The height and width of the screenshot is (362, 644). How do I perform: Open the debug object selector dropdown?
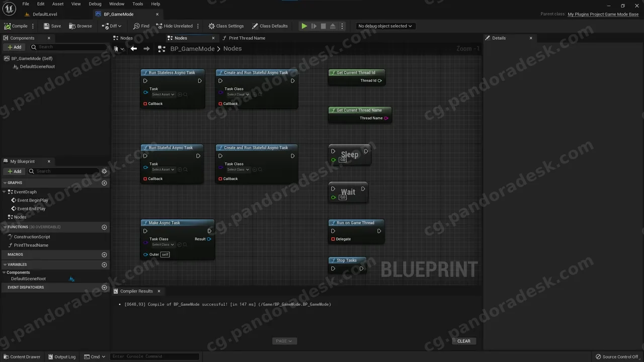(385, 26)
